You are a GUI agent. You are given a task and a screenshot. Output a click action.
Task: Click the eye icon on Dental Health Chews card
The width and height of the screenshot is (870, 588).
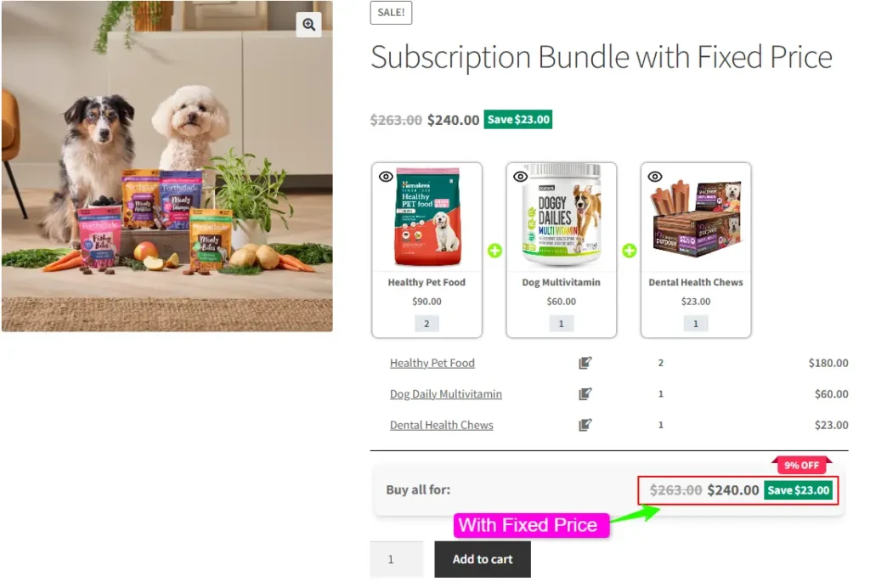coord(655,177)
